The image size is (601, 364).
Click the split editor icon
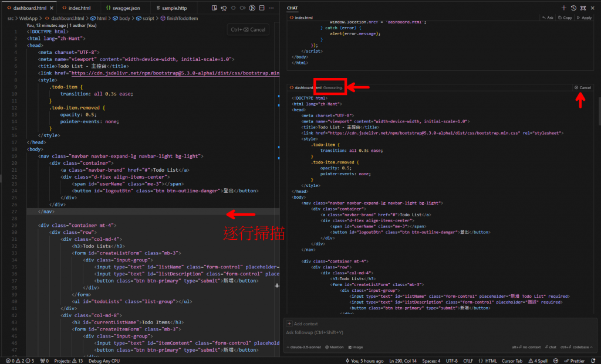[262, 8]
